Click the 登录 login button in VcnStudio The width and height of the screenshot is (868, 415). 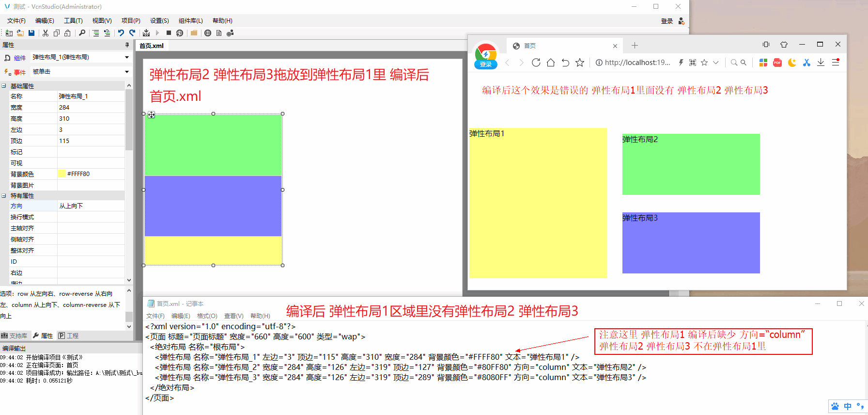tap(667, 21)
